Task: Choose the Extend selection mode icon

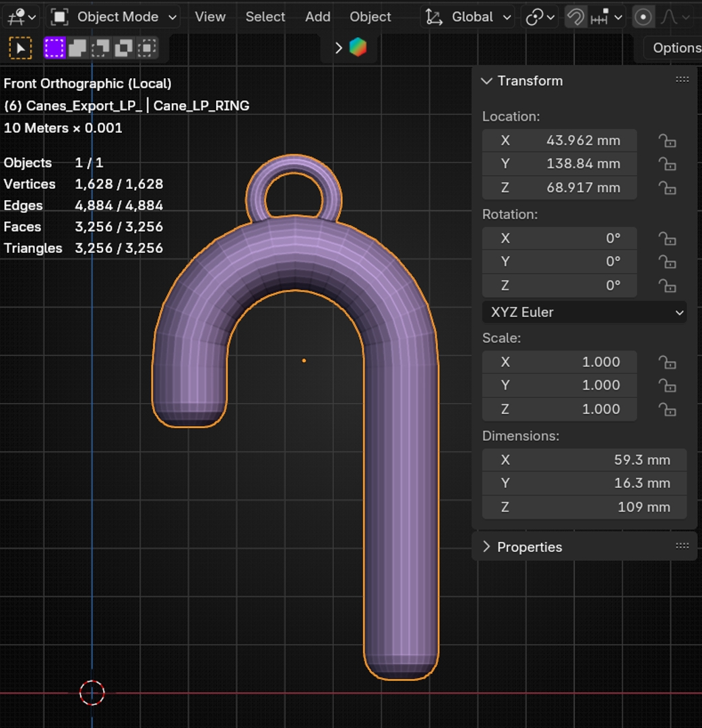Action: (x=77, y=48)
